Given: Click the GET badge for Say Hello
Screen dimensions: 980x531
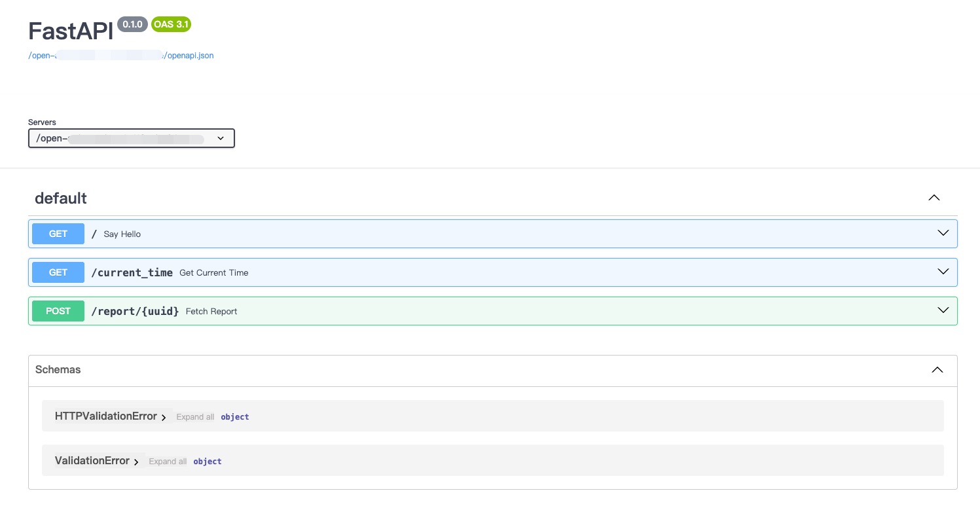Looking at the screenshot, I should [x=58, y=234].
